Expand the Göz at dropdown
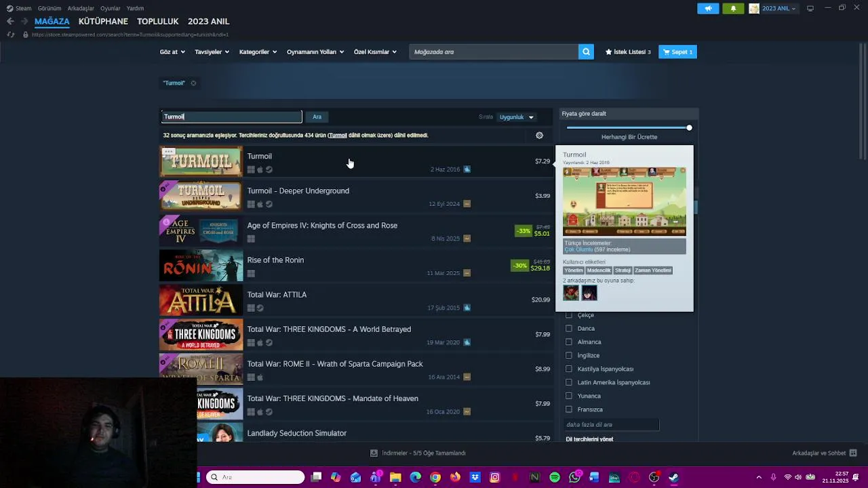This screenshot has height=488, width=868. click(x=172, y=52)
